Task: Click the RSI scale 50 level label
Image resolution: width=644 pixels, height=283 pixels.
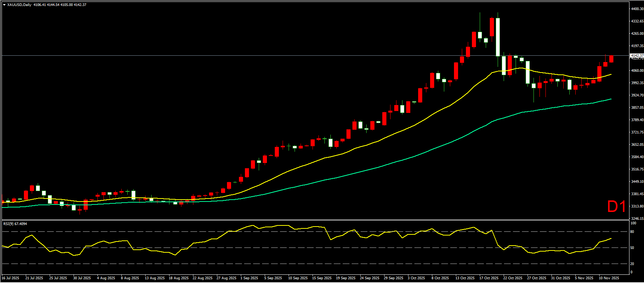Action: 632,247
